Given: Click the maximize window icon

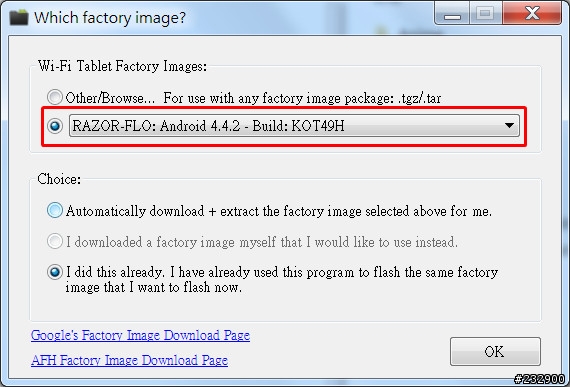Looking at the screenshot, I should 486,14.
